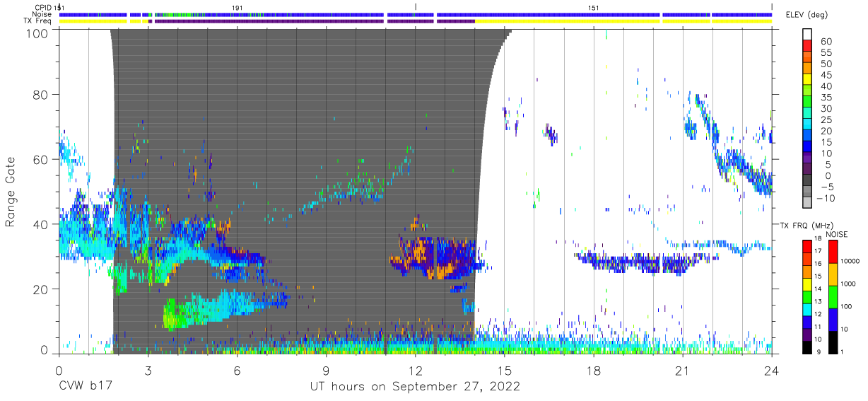Screen dimensions: 868x401
Task: Click the dark gray -5–0 degree elevation swatch
Action: point(808,181)
